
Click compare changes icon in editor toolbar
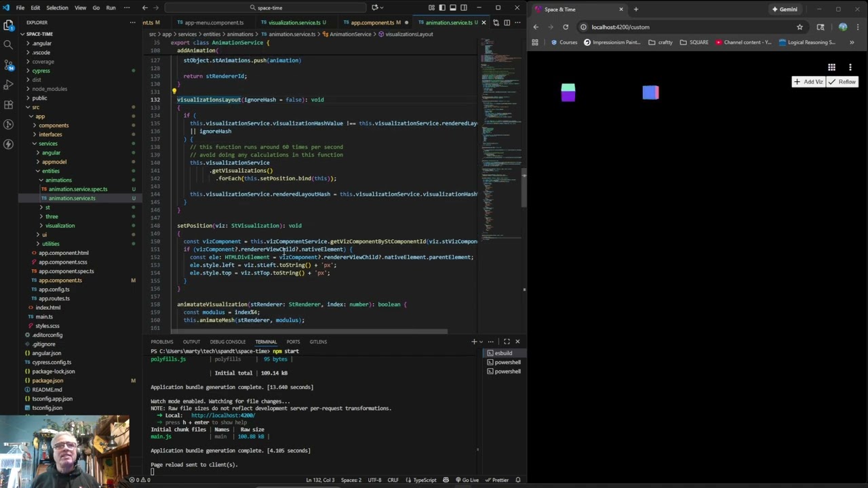496,22
